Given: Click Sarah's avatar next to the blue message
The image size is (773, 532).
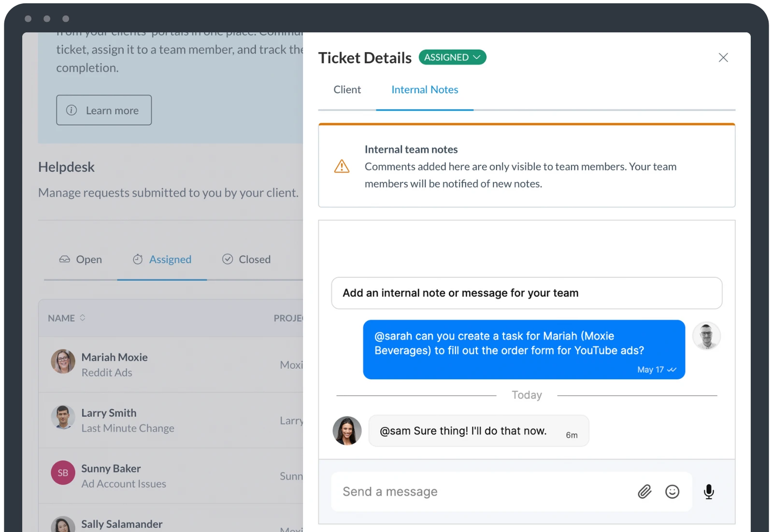Looking at the screenshot, I should 707,336.
